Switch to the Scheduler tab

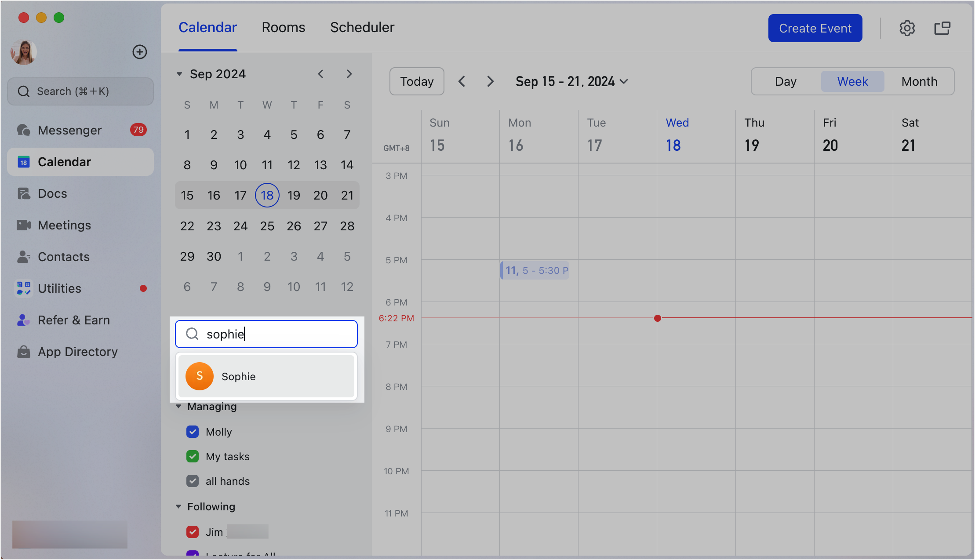click(362, 27)
